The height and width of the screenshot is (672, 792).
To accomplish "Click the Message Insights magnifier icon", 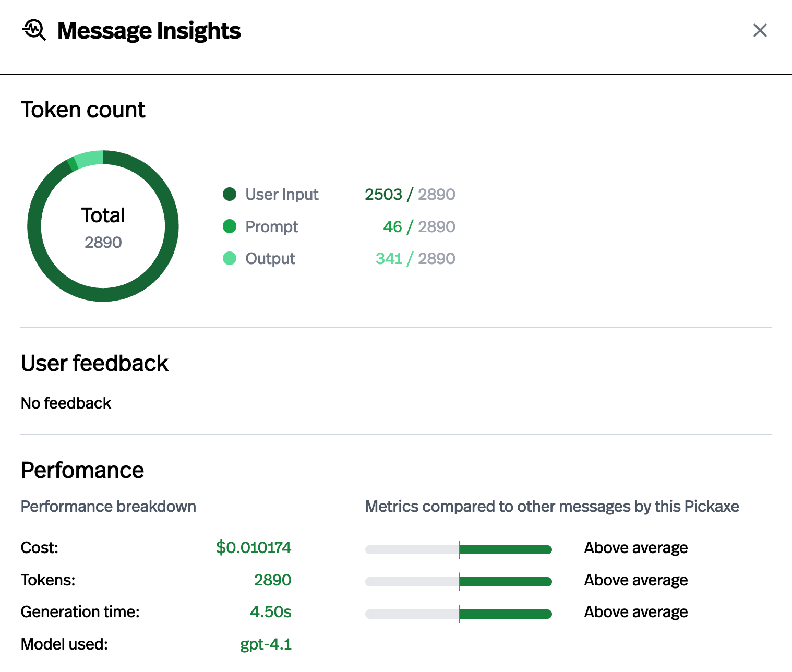I will click(34, 30).
